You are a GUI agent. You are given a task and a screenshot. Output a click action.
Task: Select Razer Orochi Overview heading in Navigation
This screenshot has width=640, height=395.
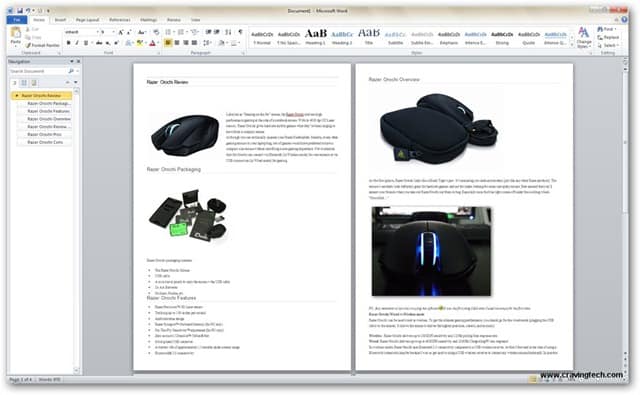(x=49, y=119)
